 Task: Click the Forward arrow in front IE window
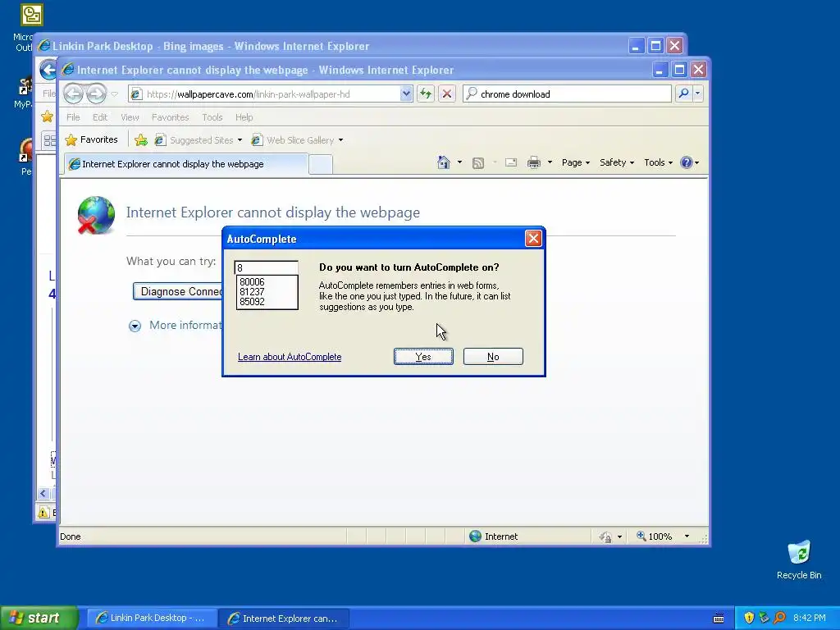click(97, 94)
